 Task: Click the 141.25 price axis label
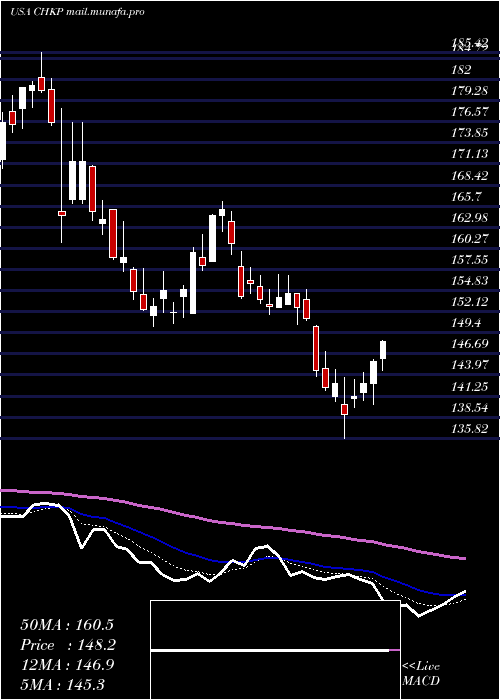(470, 386)
